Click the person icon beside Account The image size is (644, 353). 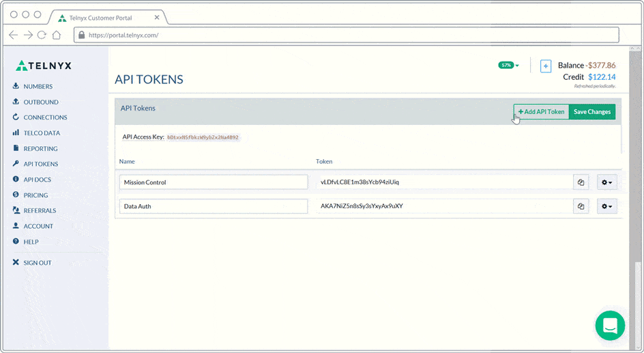(16, 225)
